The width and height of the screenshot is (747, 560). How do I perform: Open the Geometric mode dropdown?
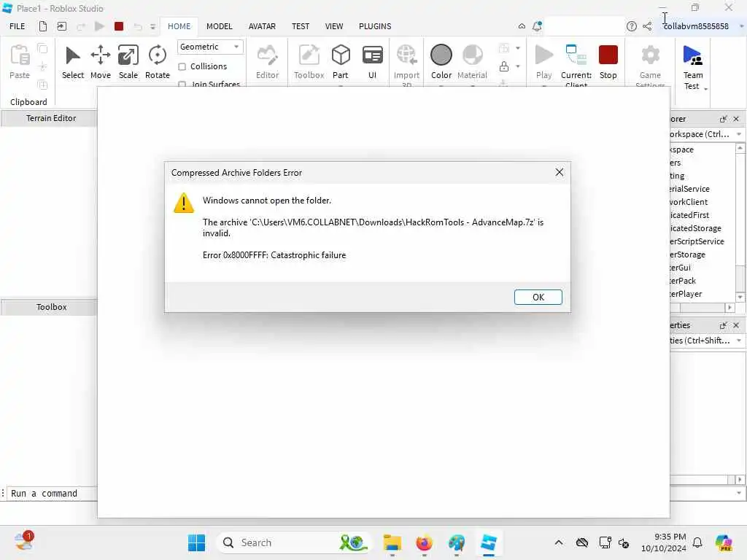210,47
